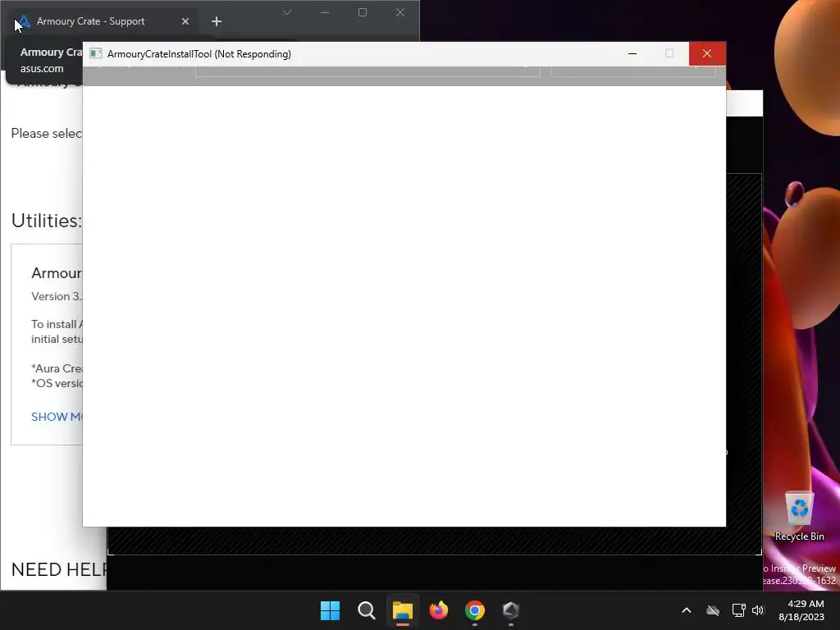840x630 pixels.
Task: Switch to Chrome in taskbar
Action: [x=475, y=610]
